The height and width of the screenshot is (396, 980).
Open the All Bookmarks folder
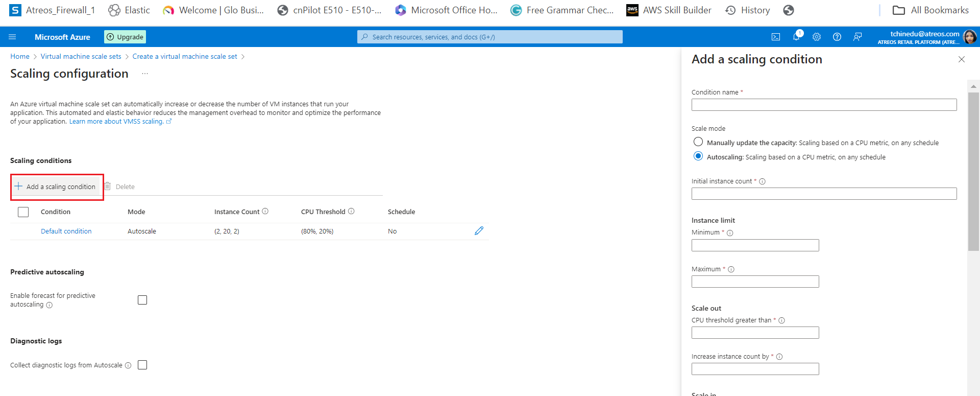[930, 10]
